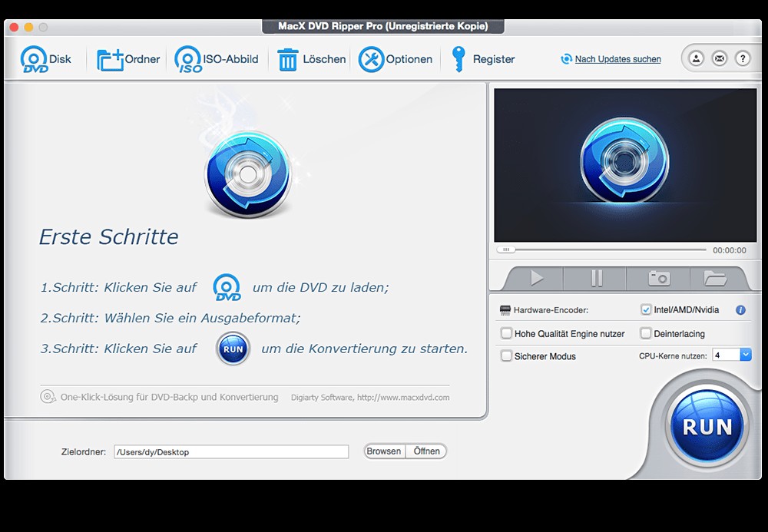768x532 pixels.
Task: Uncheck the Intel/AMD/Nvidia hardware encoder
Action: (646, 310)
